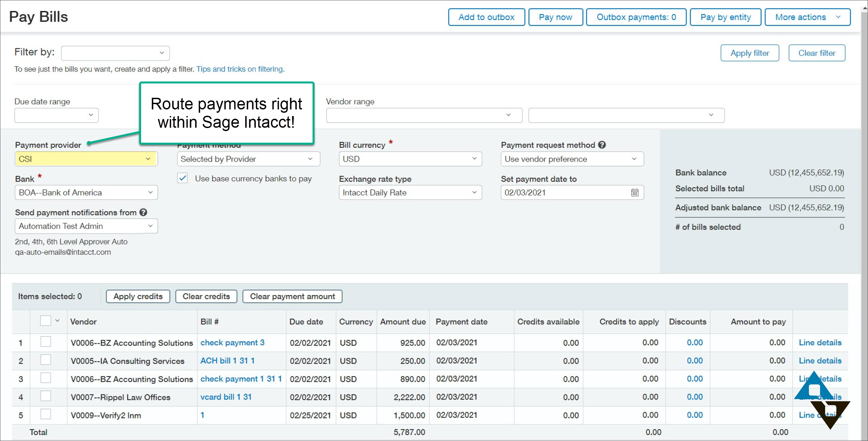The width and height of the screenshot is (868, 441).
Task: Open the Bank BOA--Bank of America dropdown
Action: pyautogui.click(x=86, y=193)
